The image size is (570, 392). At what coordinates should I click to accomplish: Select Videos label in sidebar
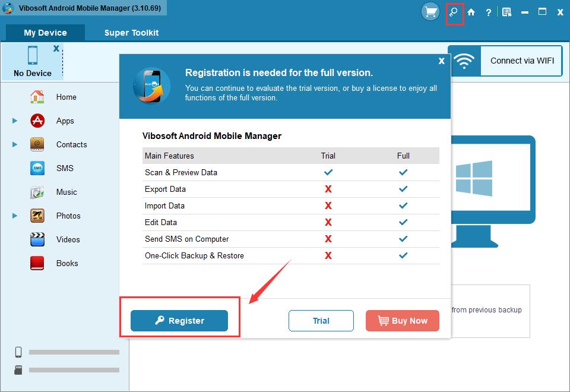pos(68,239)
